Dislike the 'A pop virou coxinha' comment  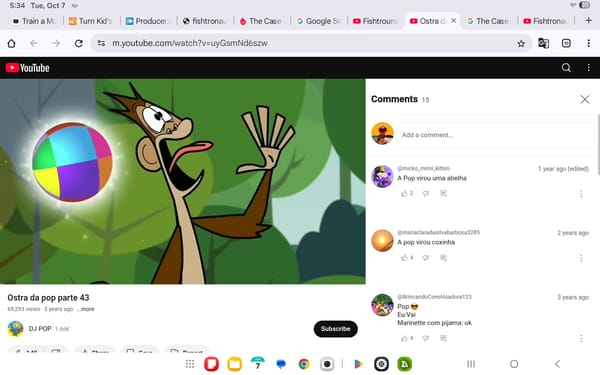coord(426,258)
